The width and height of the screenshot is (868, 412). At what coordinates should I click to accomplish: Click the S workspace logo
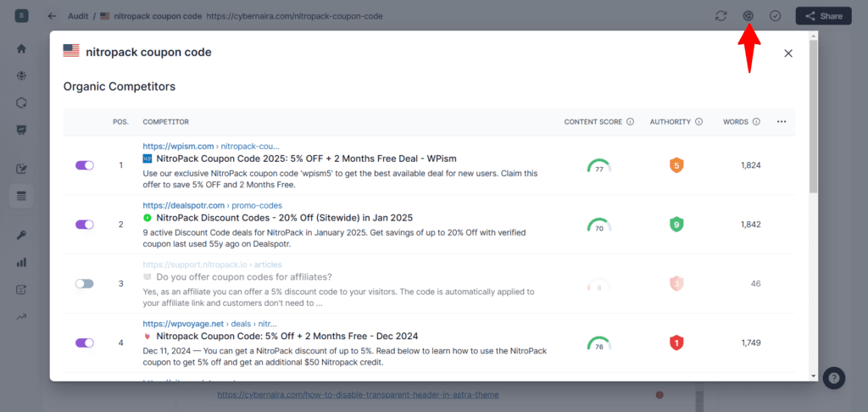click(21, 16)
